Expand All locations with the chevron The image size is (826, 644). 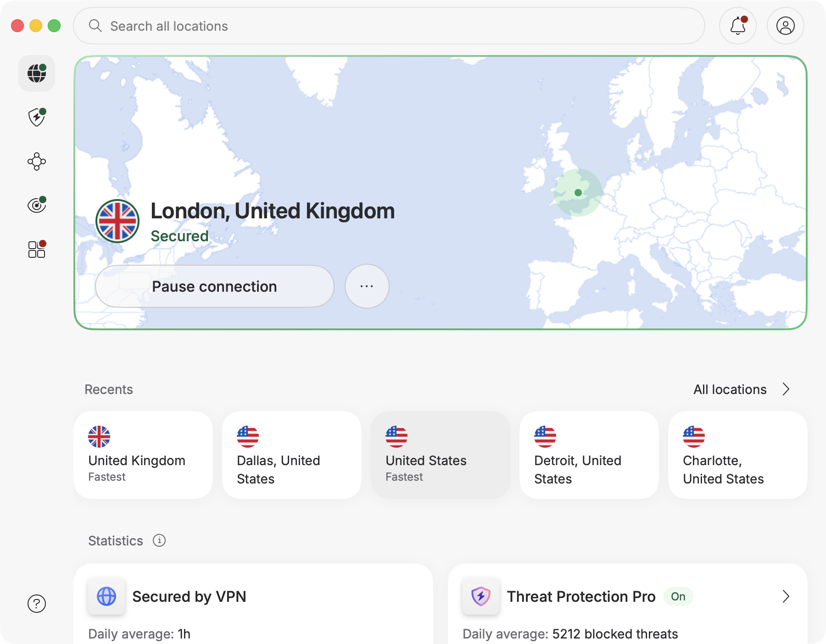click(x=787, y=389)
